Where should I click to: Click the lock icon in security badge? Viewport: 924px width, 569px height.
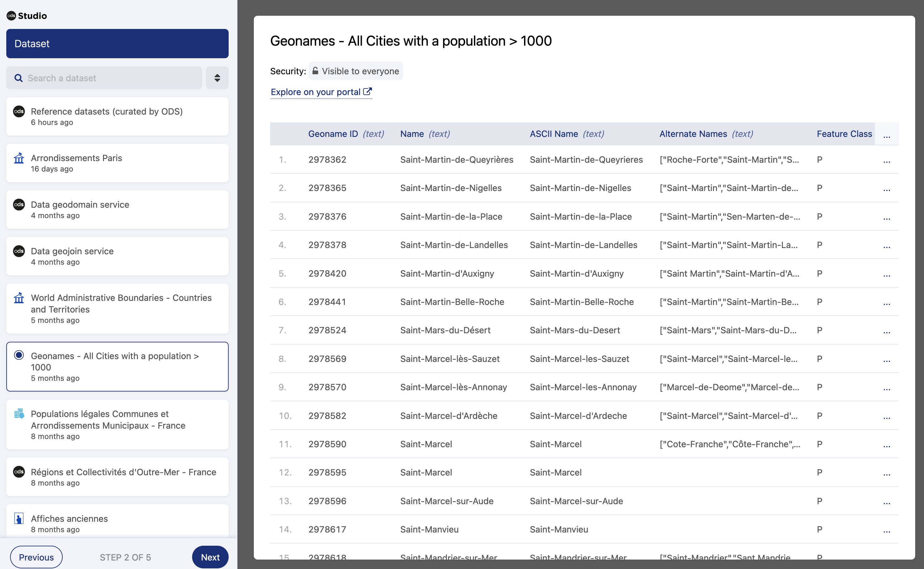(315, 71)
